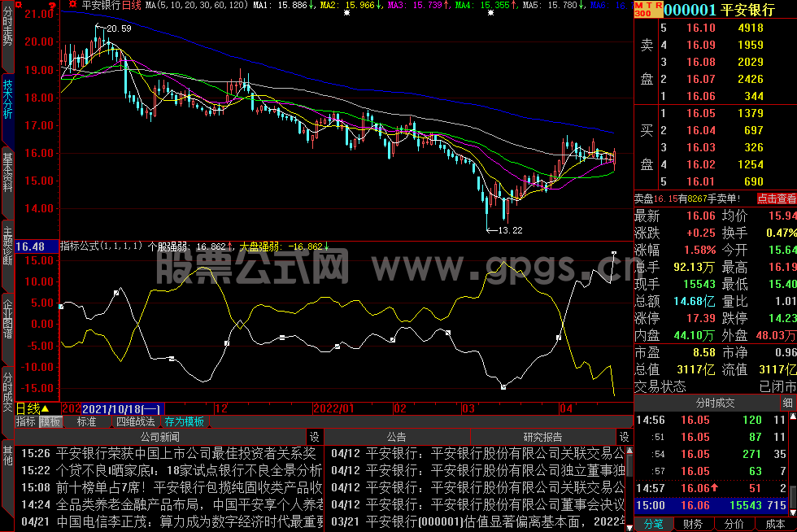Select the 成本 tab at bottom right
Screen dimensions: 797x532
click(x=774, y=525)
